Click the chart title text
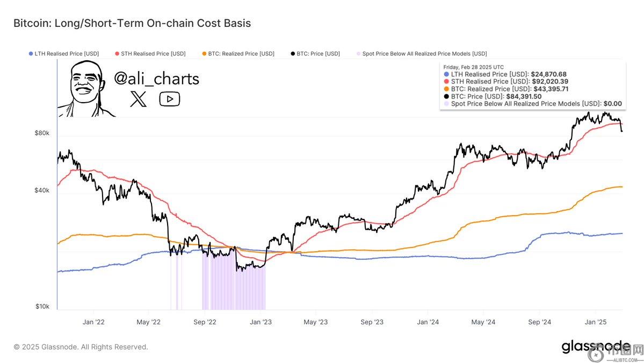The image size is (644, 363). click(132, 23)
